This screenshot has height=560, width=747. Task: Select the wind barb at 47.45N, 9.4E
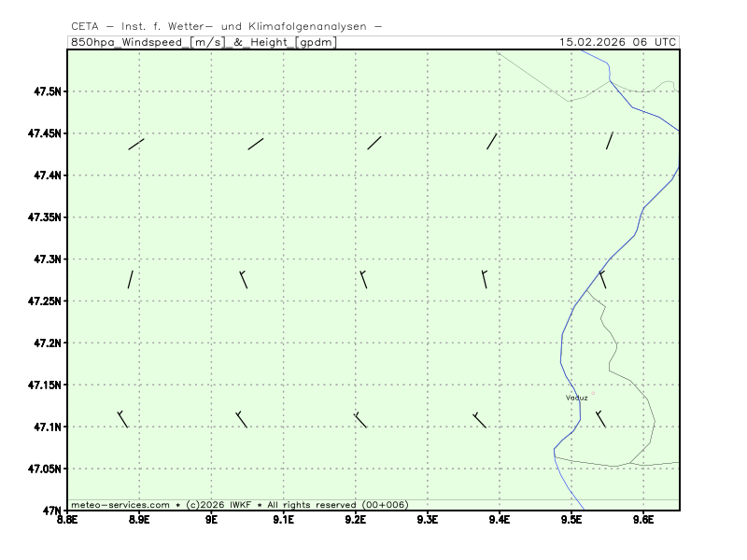pos(491,141)
